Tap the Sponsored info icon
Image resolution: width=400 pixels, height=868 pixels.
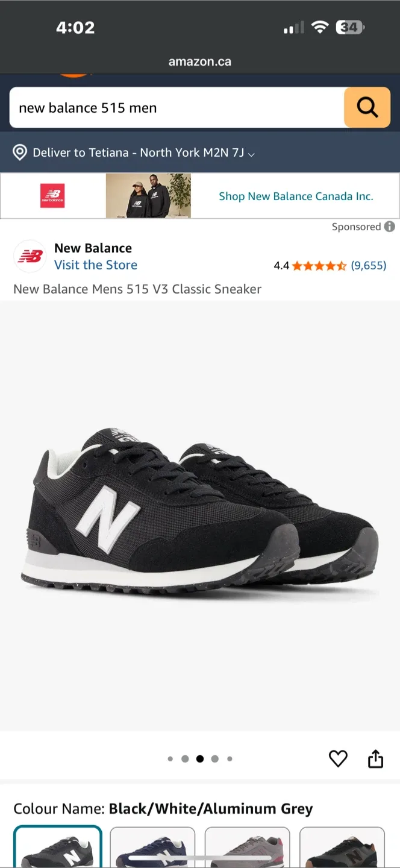tap(390, 227)
